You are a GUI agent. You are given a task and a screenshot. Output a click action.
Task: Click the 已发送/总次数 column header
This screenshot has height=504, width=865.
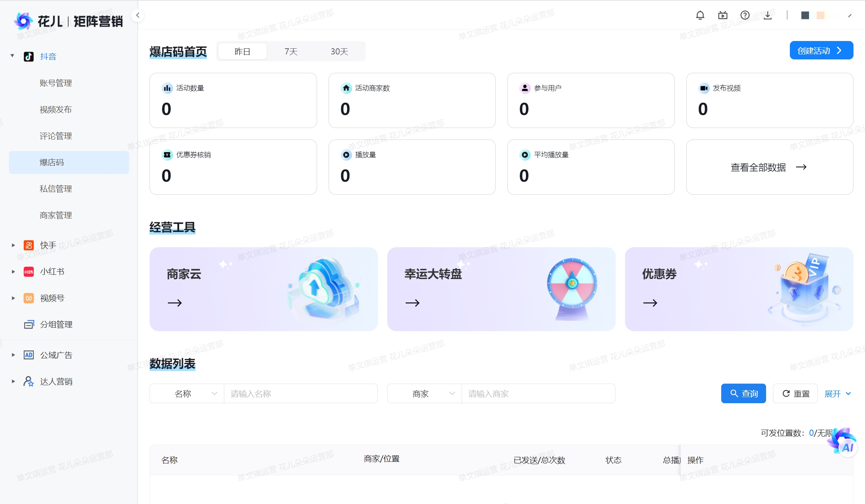pos(539,460)
